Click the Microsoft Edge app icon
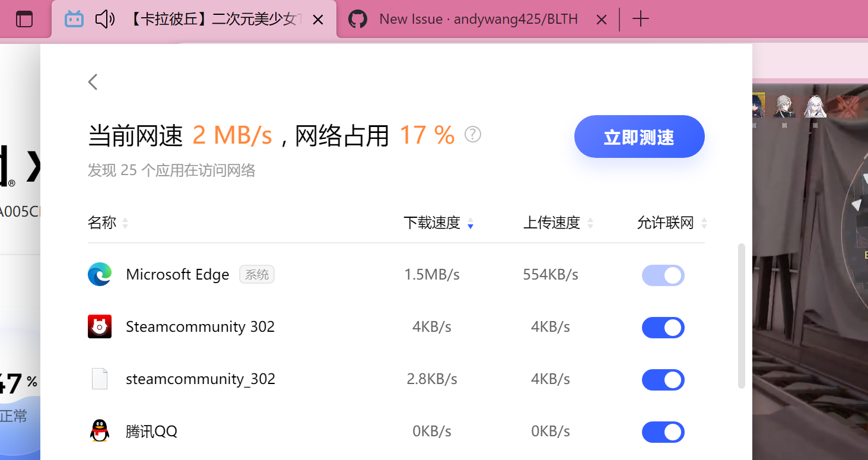 pyautogui.click(x=100, y=274)
